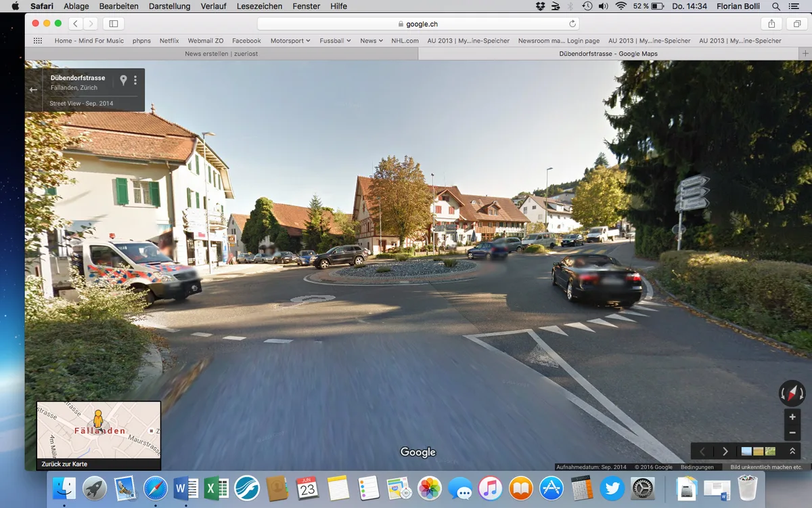Reload the page
The image size is (812, 508).
coord(572,24)
